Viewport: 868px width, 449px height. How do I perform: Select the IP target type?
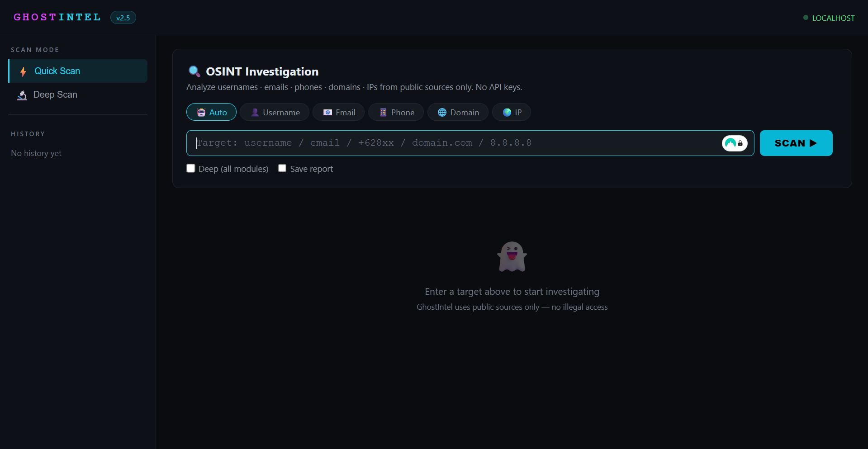(x=511, y=112)
